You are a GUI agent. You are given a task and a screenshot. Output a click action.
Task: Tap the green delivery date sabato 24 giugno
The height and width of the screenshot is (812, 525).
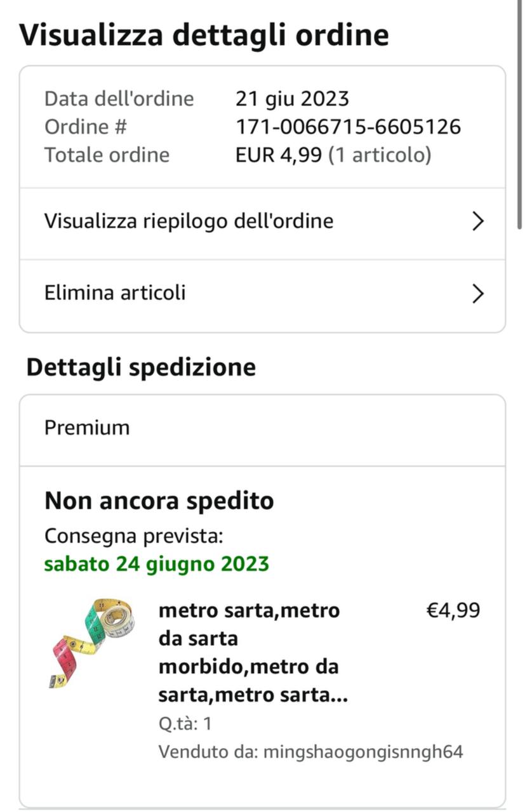pyautogui.click(x=156, y=564)
